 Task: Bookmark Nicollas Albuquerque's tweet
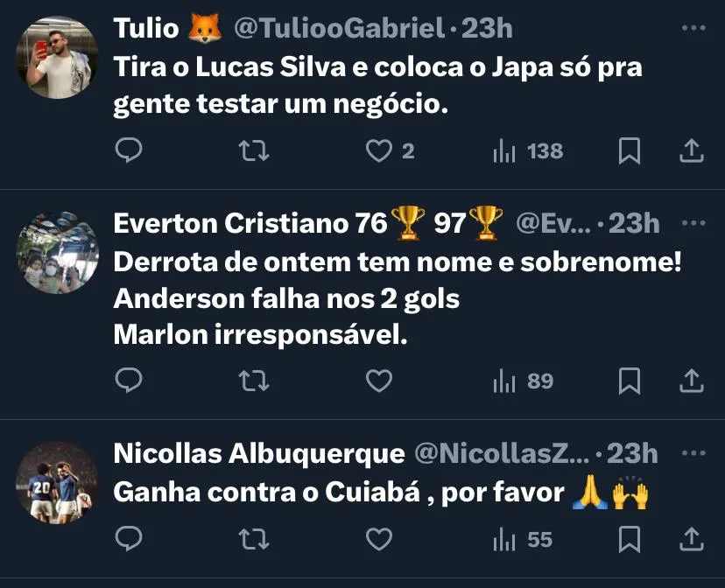pyautogui.click(x=630, y=539)
